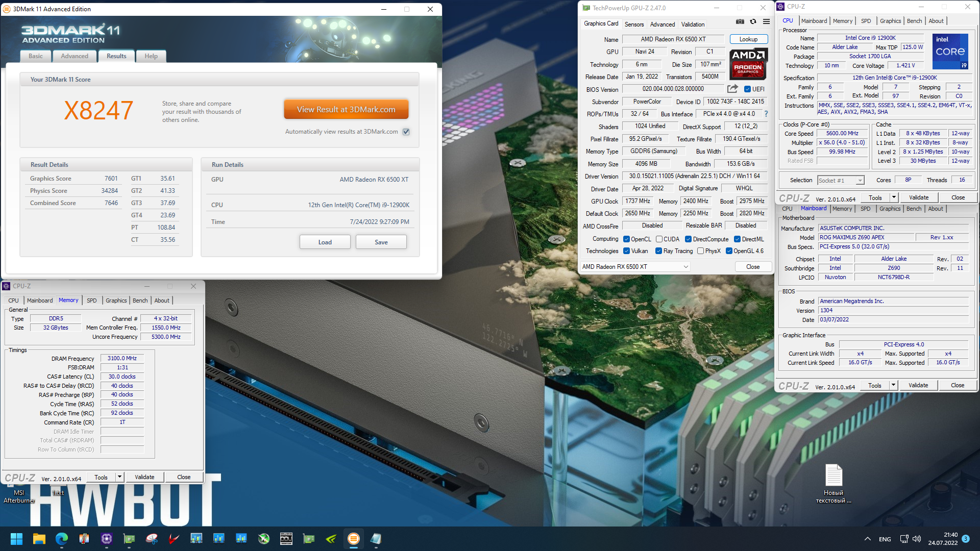Open About tab in CPU-Z Mainboard window

pos(936,209)
